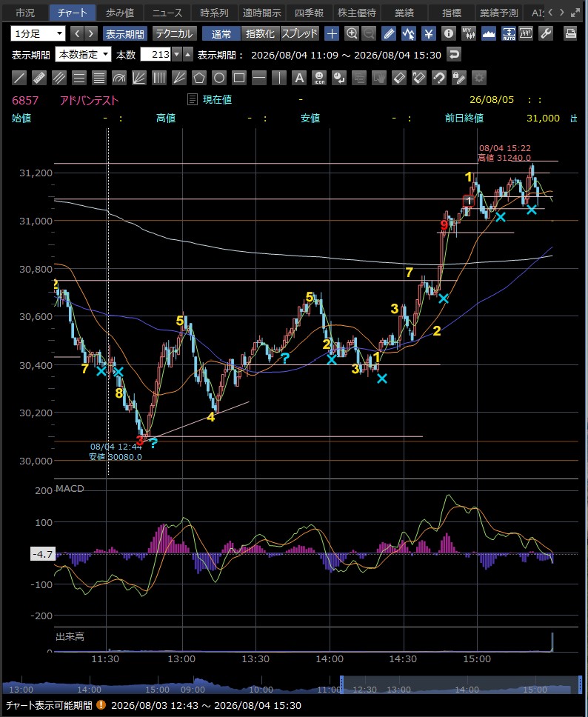
Task: Reset the display period with return arrow
Action: tap(453, 54)
